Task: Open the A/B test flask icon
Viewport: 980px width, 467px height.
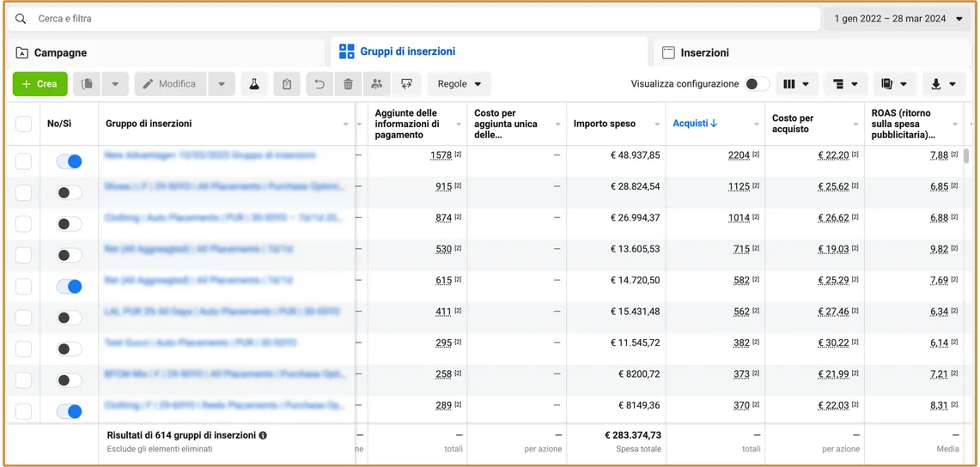Action: point(254,83)
